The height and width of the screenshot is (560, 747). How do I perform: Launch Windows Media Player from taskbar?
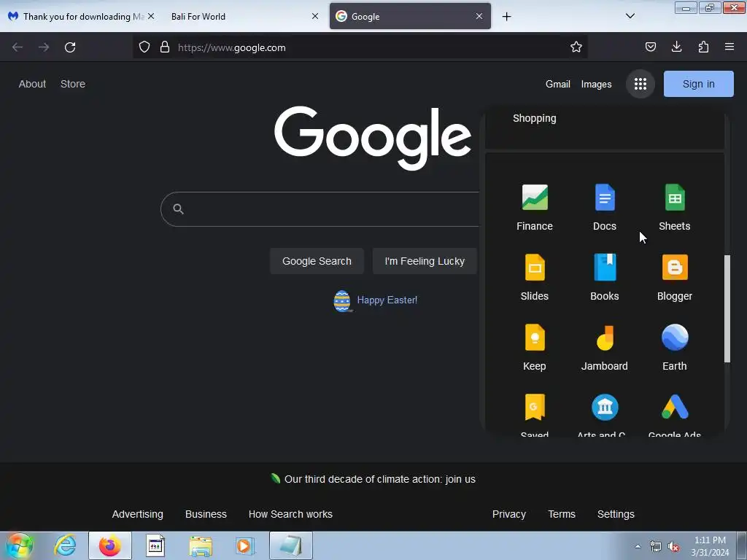(245, 545)
